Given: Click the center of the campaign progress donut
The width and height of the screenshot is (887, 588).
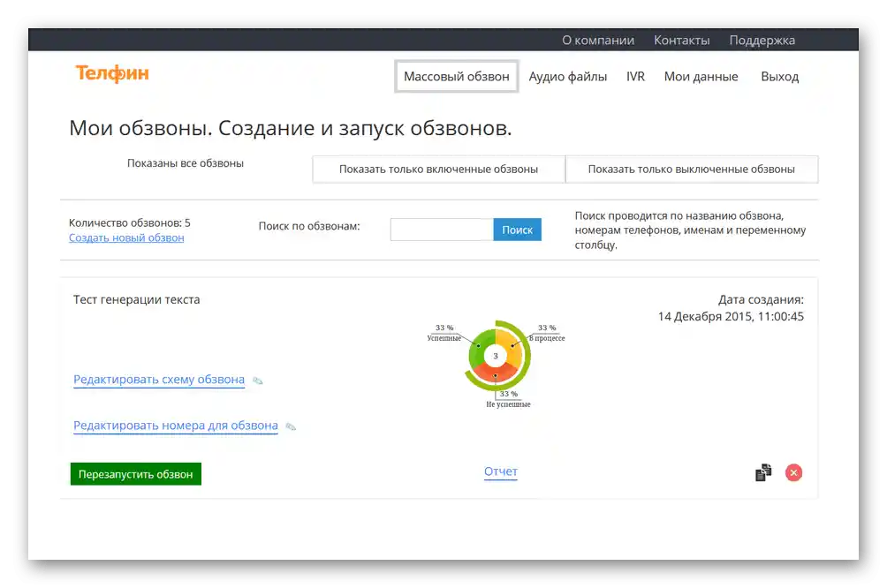Looking at the screenshot, I should click(497, 355).
